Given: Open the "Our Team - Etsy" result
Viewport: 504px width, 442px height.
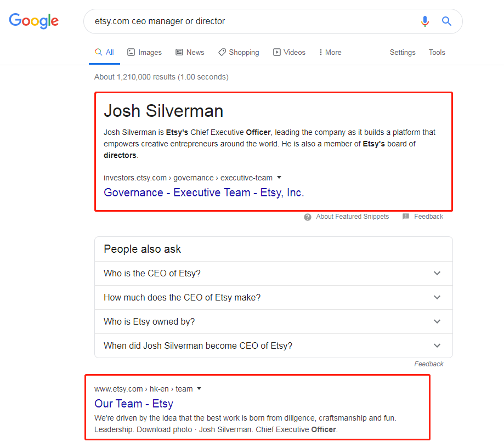Looking at the screenshot, I should click(x=134, y=404).
